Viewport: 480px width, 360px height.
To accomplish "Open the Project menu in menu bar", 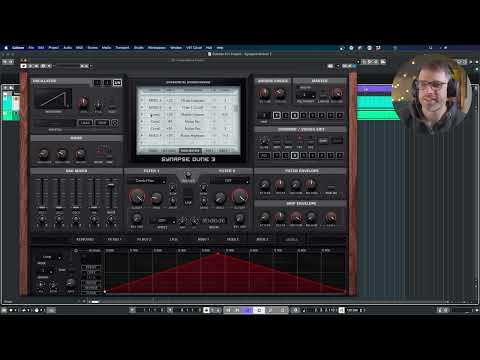I will [x=53, y=48].
